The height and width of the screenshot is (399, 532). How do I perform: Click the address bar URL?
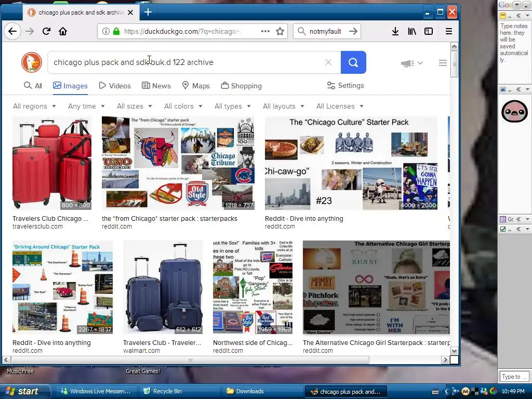tap(182, 31)
